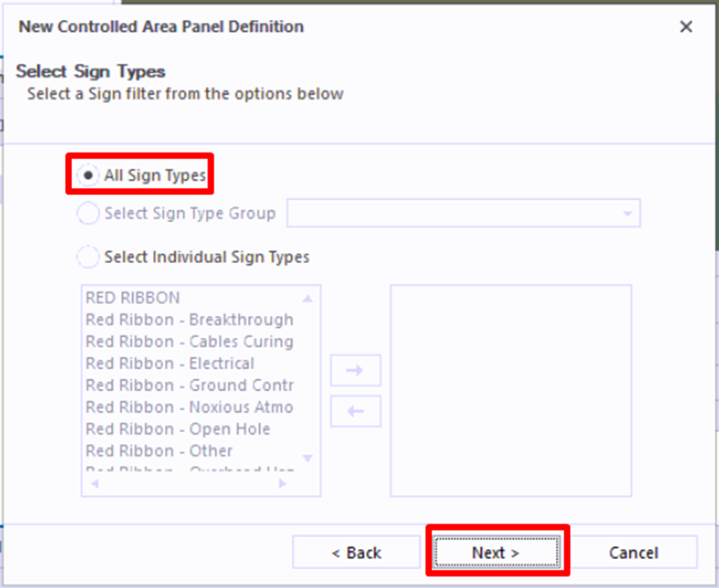Click the left arrow remove button

pos(355,412)
